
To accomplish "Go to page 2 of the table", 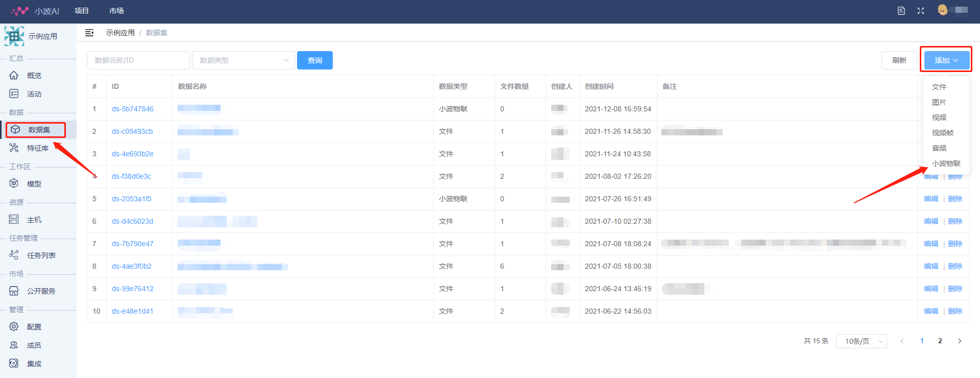I will [940, 341].
